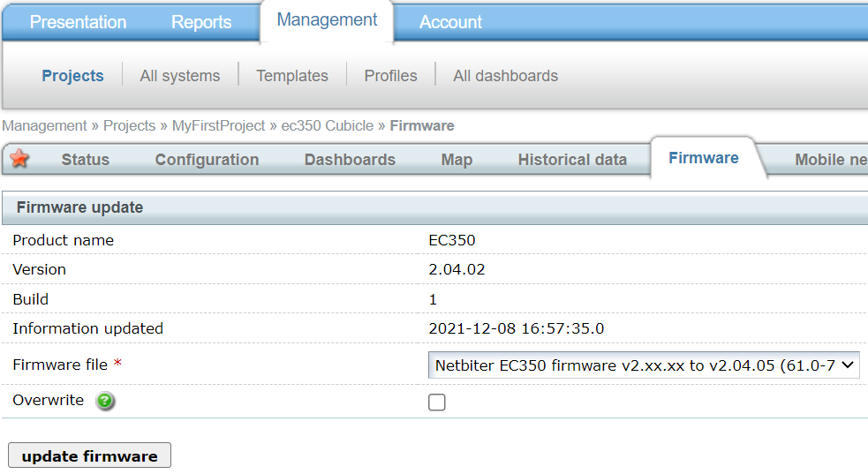Viewport: 868px width, 474px height.
Task: Expand the Firmware file dropdown
Action: [644, 365]
